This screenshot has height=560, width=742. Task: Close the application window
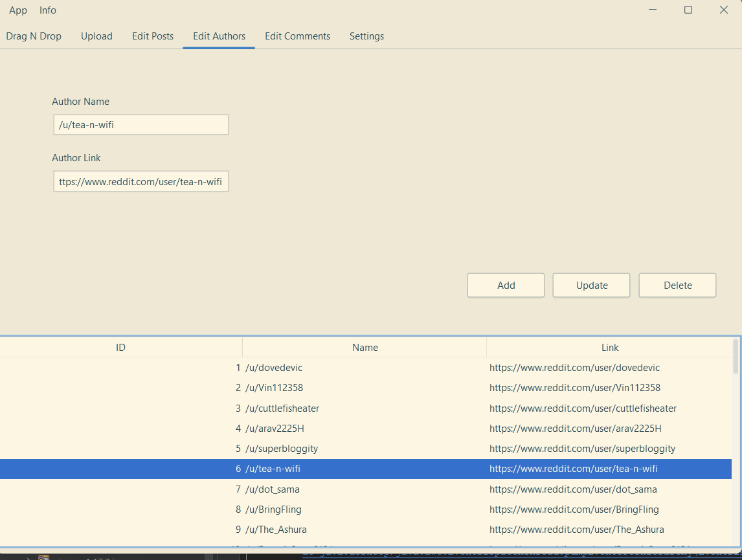(723, 10)
